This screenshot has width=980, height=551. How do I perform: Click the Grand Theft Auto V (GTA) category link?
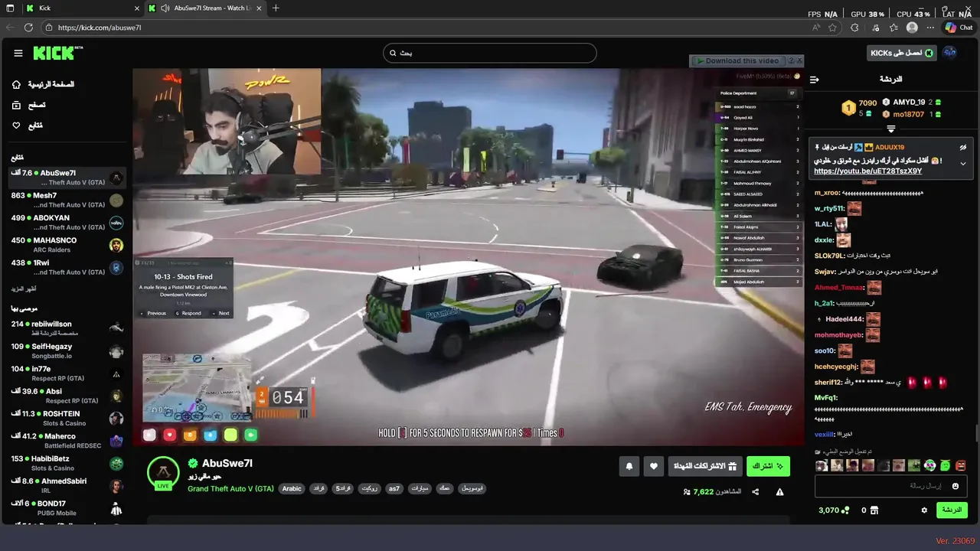pos(230,489)
